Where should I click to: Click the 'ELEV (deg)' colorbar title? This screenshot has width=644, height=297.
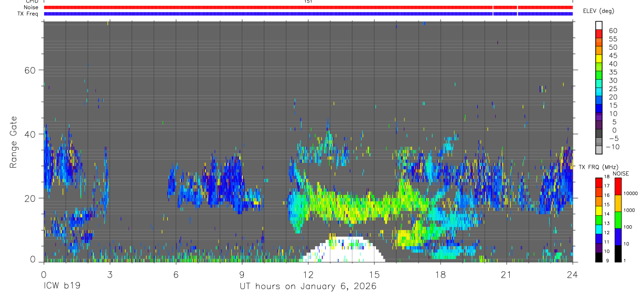coord(599,11)
